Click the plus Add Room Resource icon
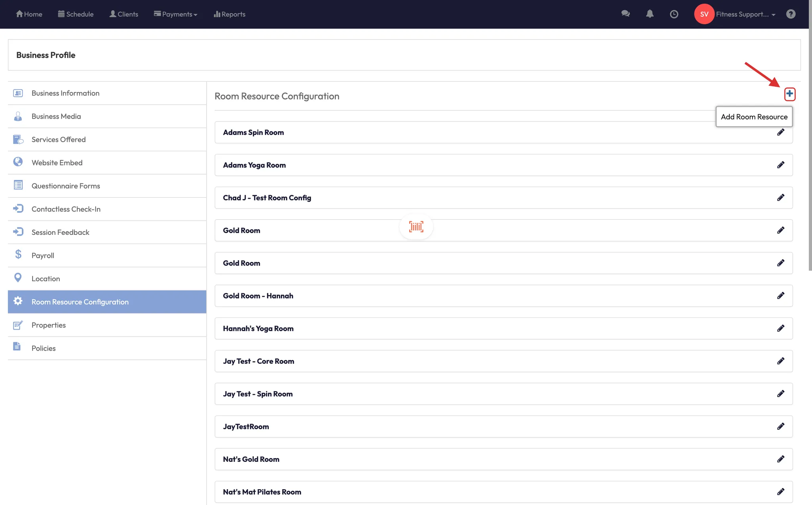Image resolution: width=812 pixels, height=505 pixels. tap(789, 94)
